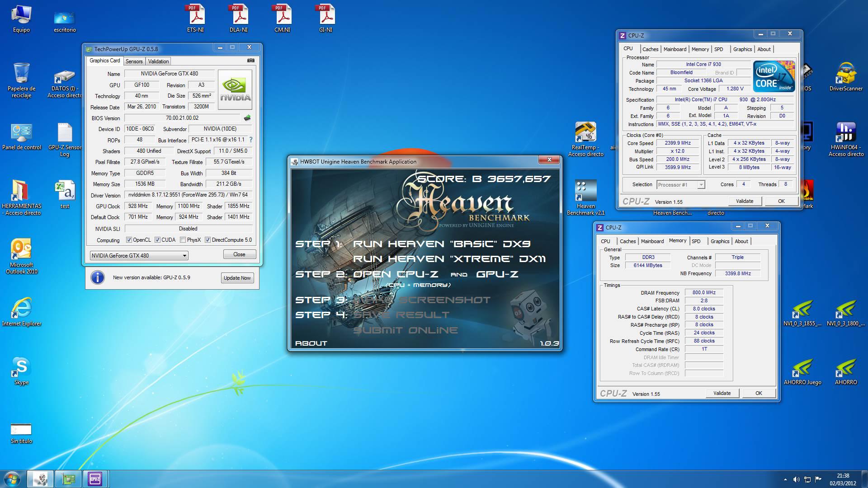Show hidden tray icons arrow

click(x=785, y=479)
